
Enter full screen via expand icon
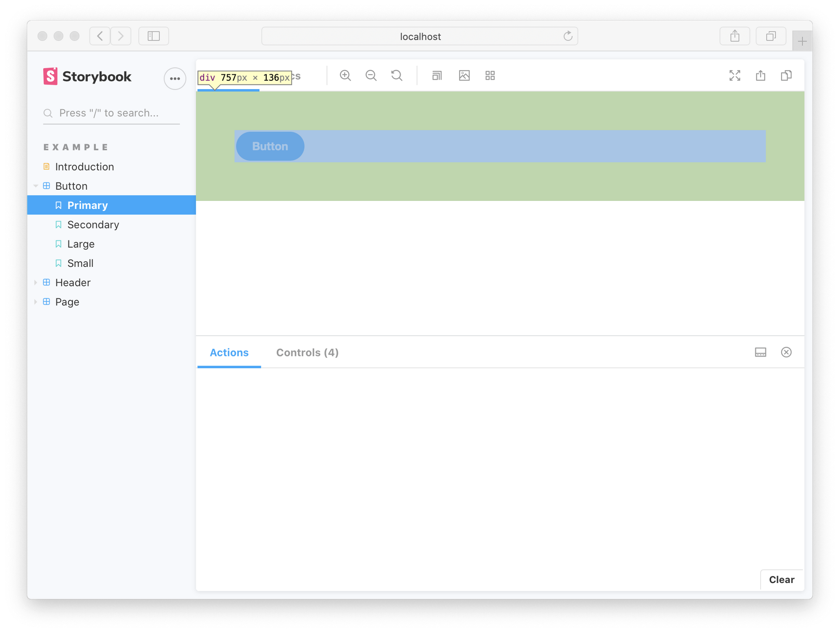tap(735, 76)
